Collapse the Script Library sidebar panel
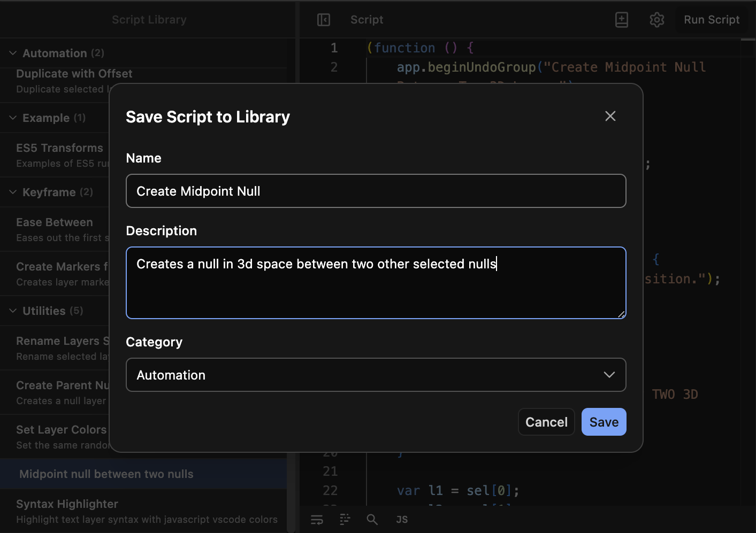This screenshot has width=756, height=533. (x=323, y=19)
